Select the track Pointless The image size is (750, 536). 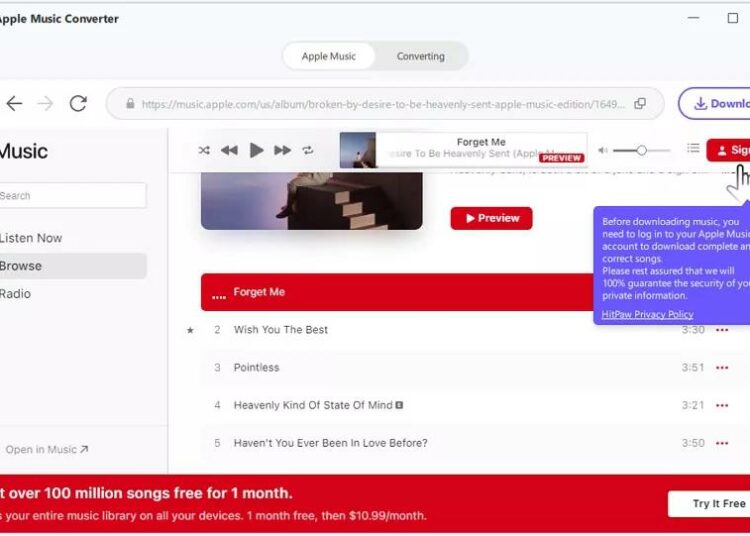(x=256, y=367)
